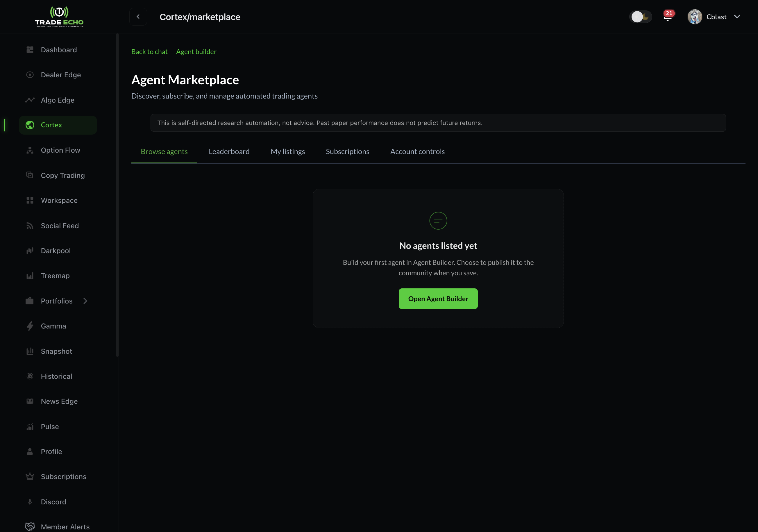
Task: Click the Pulse chart icon
Action: click(x=30, y=426)
